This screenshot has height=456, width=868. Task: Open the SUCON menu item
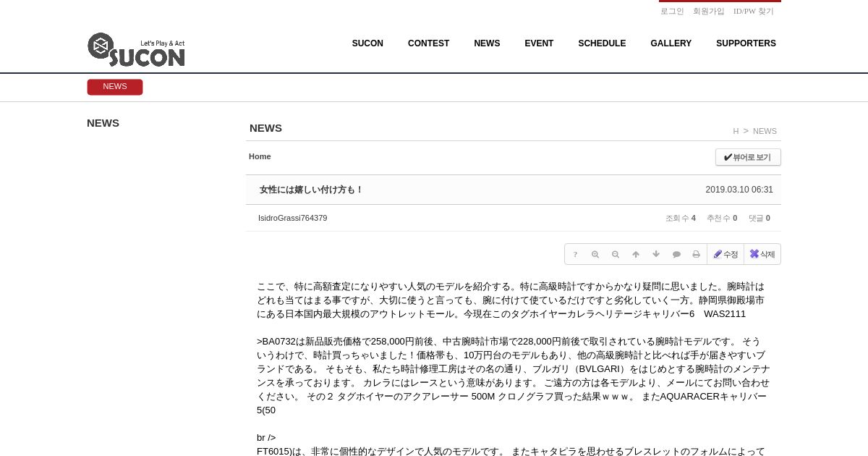pyautogui.click(x=367, y=43)
